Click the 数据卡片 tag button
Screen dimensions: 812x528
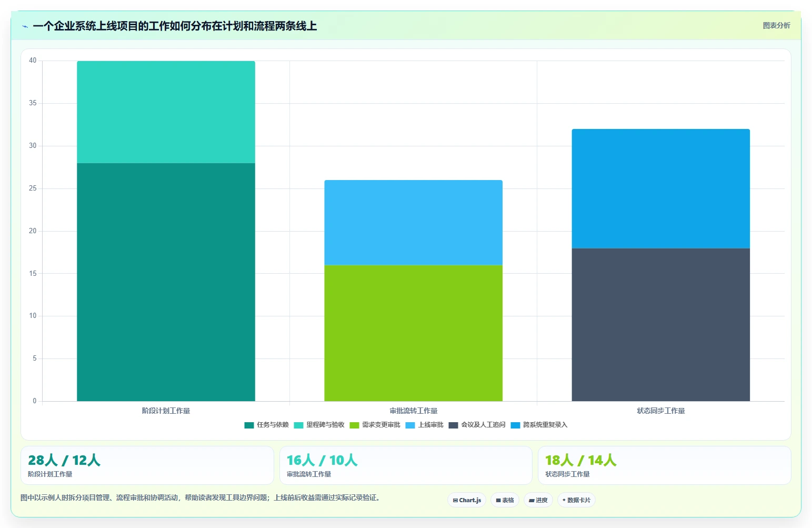coord(576,500)
